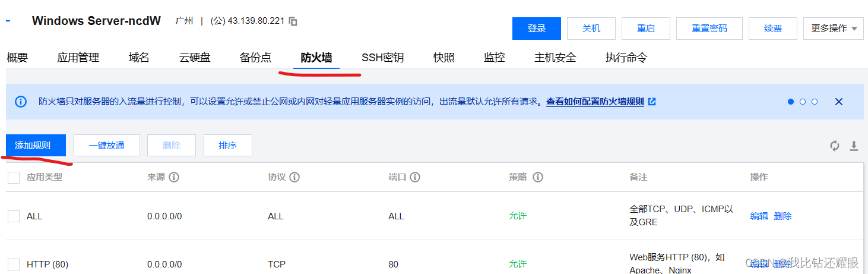The width and height of the screenshot is (868, 274).
Task: Click info icon next to 协议 column
Action: point(294,177)
